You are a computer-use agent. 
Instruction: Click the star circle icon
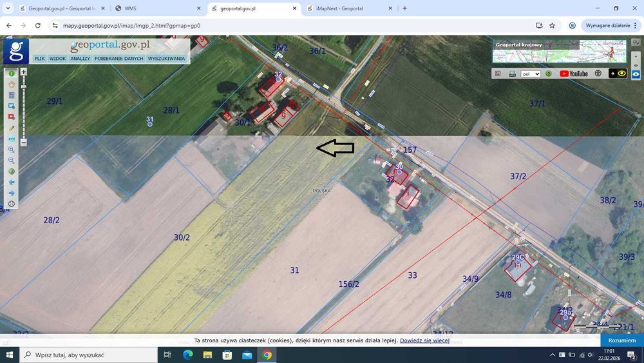click(x=598, y=73)
